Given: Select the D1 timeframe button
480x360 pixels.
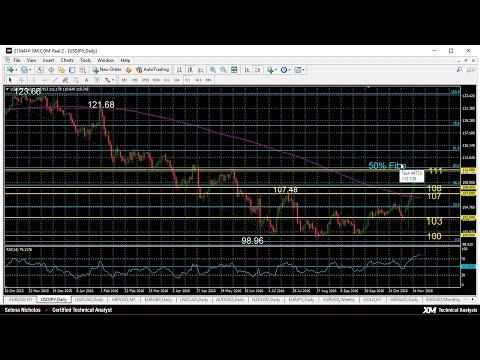Looking at the screenshot, I should pos(188,80).
